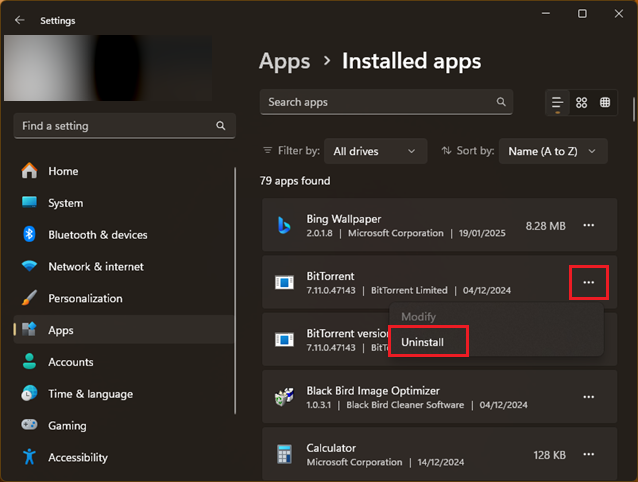Switch to list view layout
638x482 pixels.
pos(557,103)
